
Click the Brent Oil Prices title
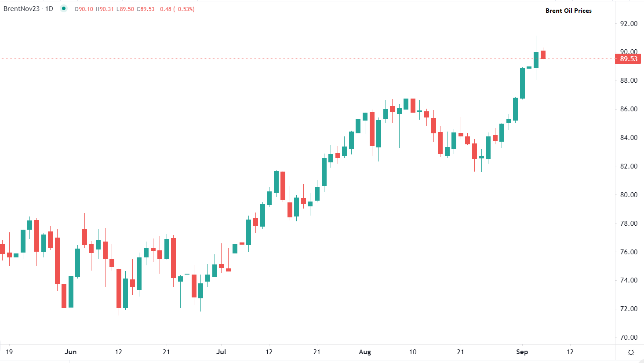click(568, 10)
